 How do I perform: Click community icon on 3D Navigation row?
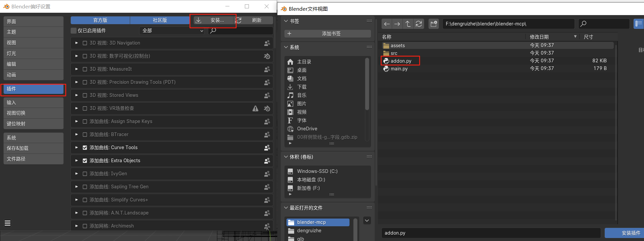[x=267, y=43]
